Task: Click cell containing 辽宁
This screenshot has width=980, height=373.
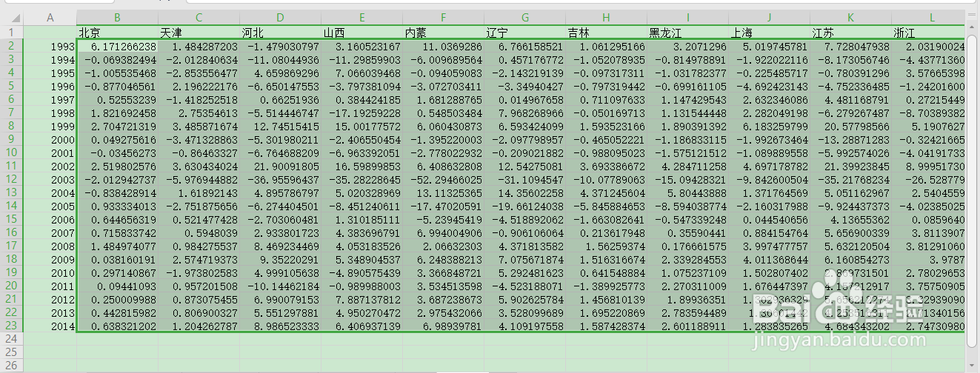Action: point(524,33)
